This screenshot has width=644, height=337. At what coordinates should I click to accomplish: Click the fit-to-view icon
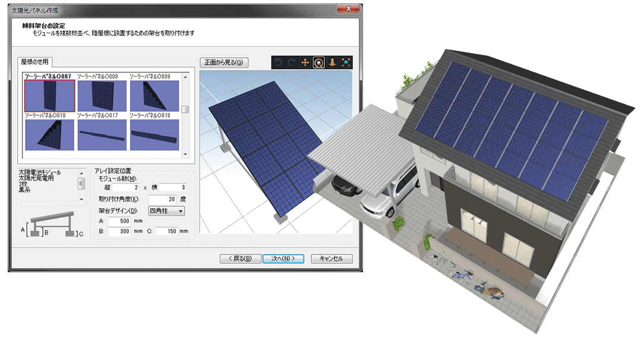click(x=346, y=62)
